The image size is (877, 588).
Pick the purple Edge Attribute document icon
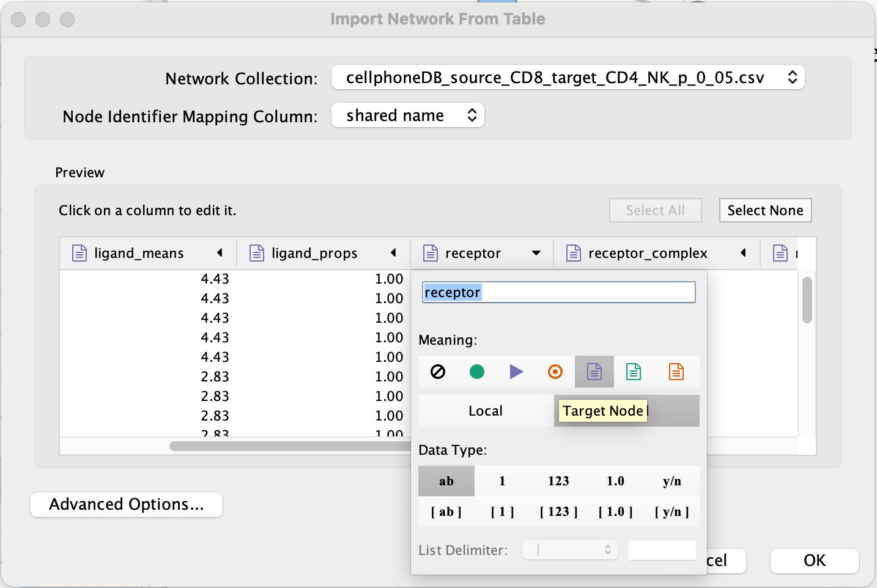tap(594, 372)
